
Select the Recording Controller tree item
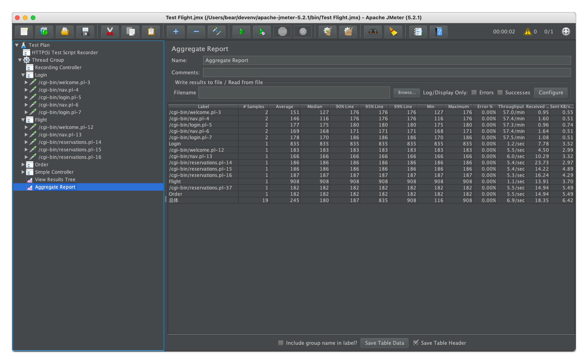point(58,68)
